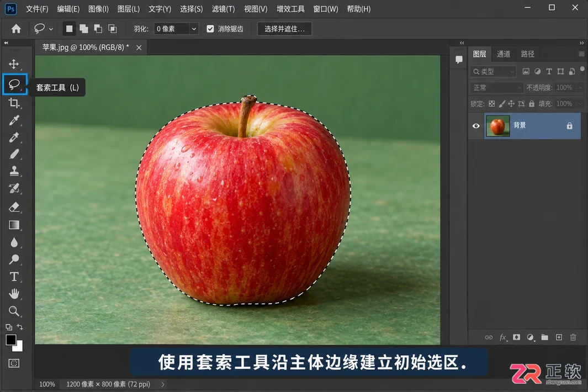Toggle the anti-alias checkbox (消除锯齿)
Screen dimensions: 588x392
pos(210,29)
